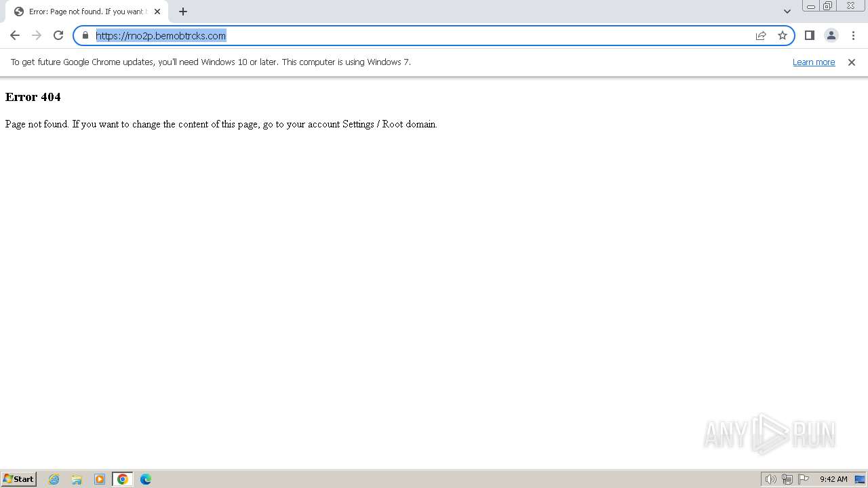Open Action Center flag tray icon
868x488 pixels.
tap(804, 479)
